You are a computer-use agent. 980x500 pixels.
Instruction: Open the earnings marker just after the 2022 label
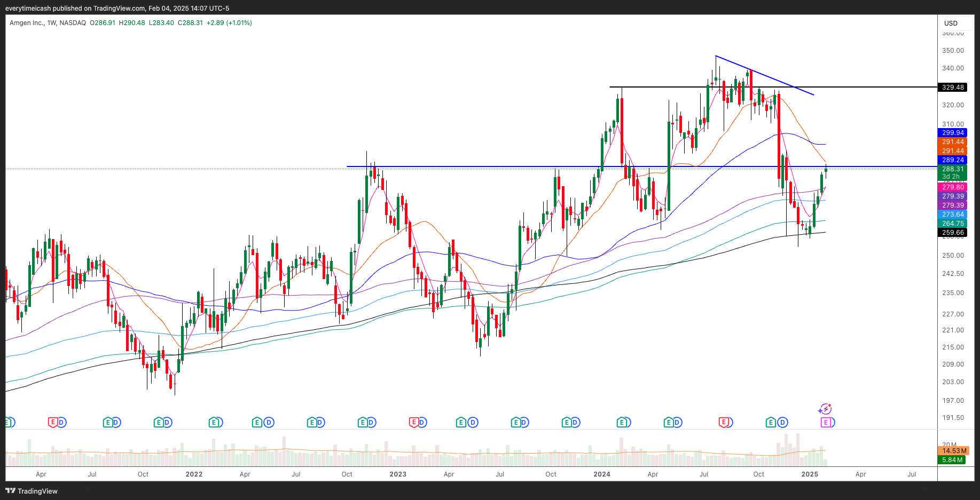(214, 422)
